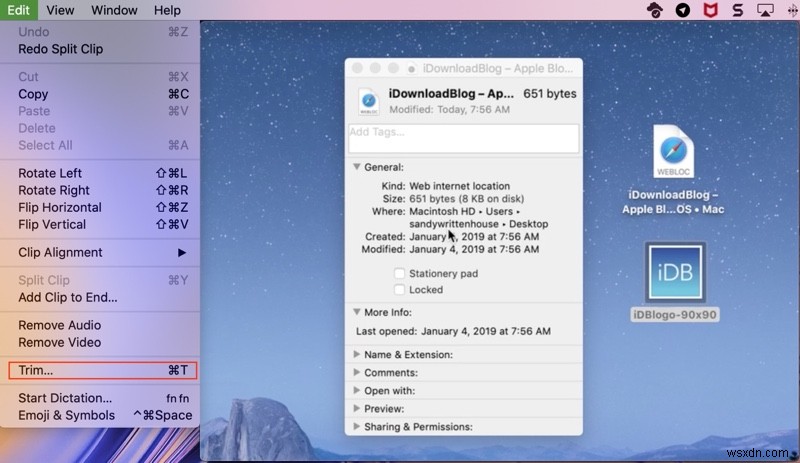This screenshot has height=463, width=800.
Task: Select the iDBlogo-90x90 image thumbnail
Action: click(x=675, y=273)
